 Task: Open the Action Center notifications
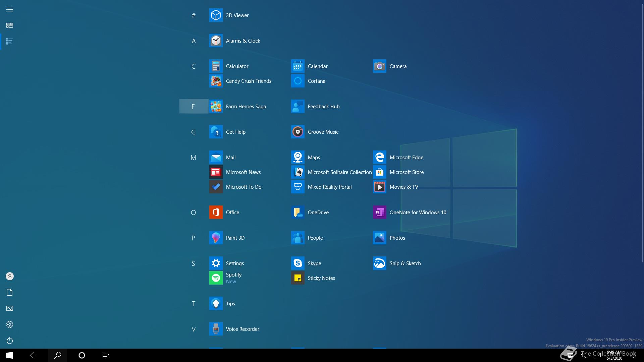tap(633, 355)
